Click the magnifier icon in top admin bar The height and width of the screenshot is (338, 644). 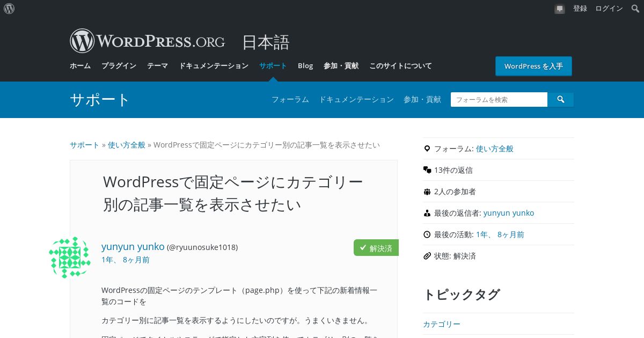635,9
